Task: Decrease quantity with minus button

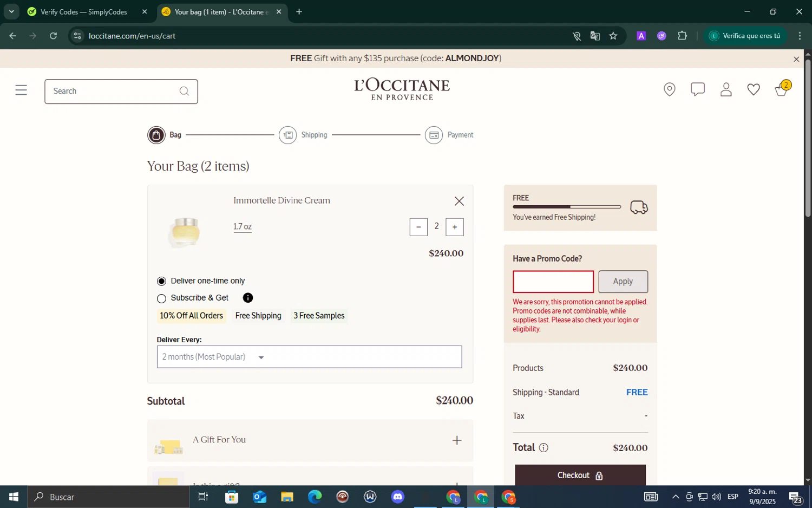Action: coord(418,227)
